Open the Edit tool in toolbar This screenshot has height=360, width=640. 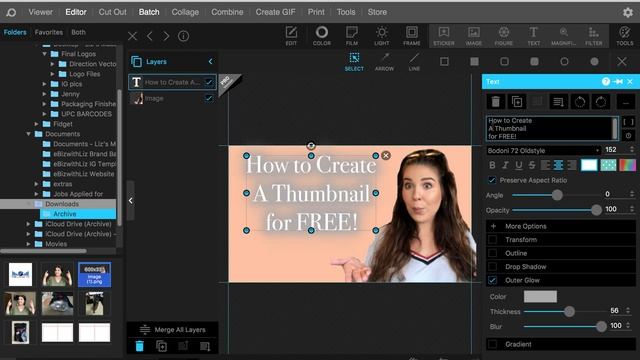click(291, 36)
